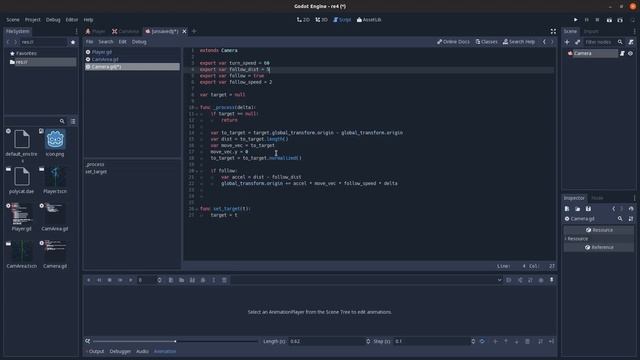Image resolution: width=640 pixels, height=360 pixels.
Task: Click the Filter nodes field
Action: 600,42
